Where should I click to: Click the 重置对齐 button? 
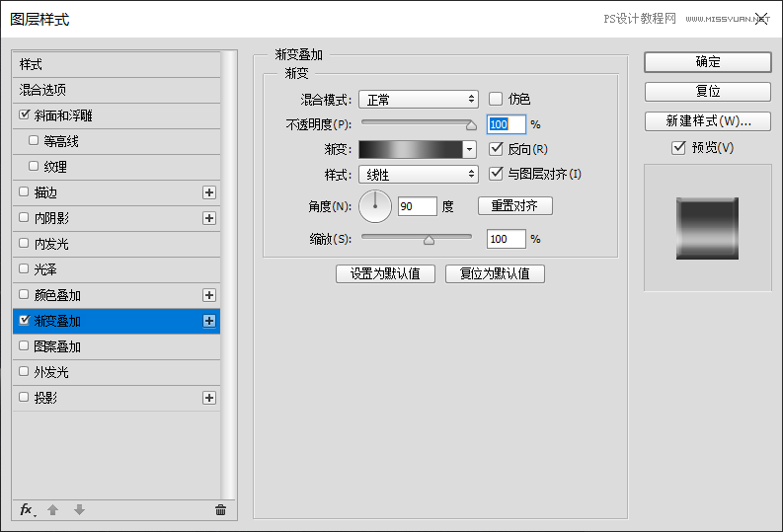pos(514,205)
